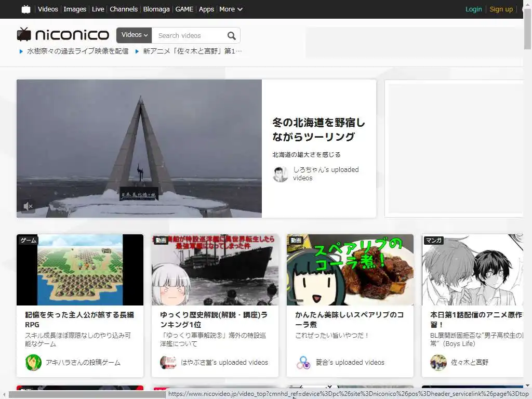
Task: Click 佐々木と宮野 uploader name
Action: pos(470,363)
